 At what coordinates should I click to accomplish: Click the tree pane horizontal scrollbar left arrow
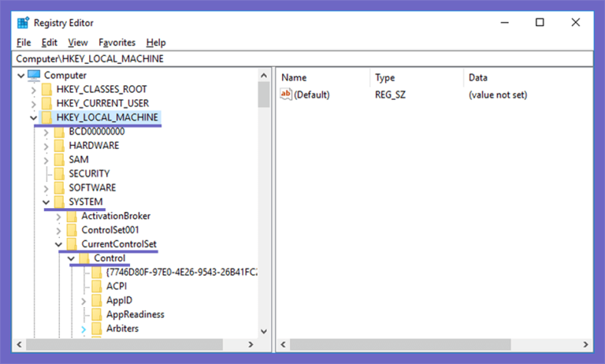pos(19,344)
